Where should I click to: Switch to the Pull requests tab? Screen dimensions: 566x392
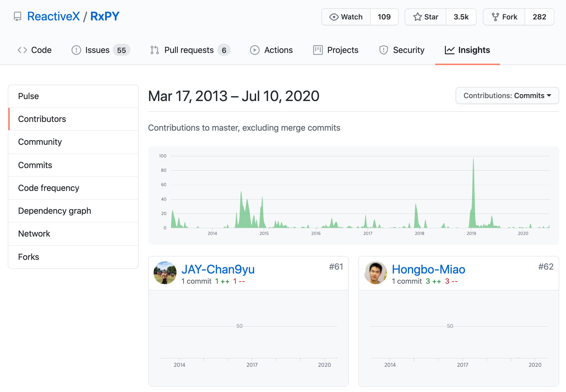190,50
